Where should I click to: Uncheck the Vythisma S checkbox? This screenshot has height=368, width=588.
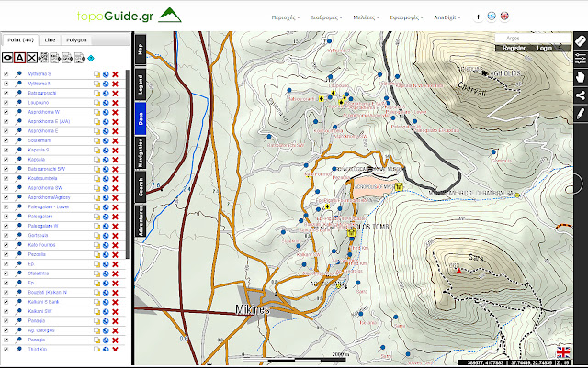point(6,74)
